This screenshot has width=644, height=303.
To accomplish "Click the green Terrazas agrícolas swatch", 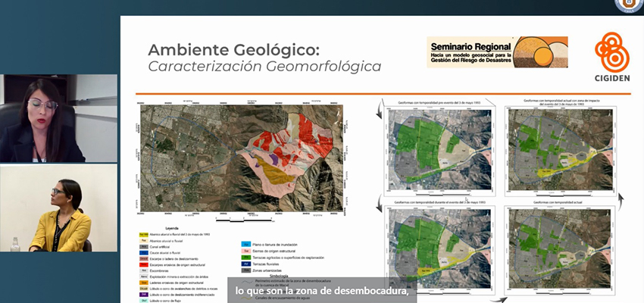I will [x=245, y=258].
